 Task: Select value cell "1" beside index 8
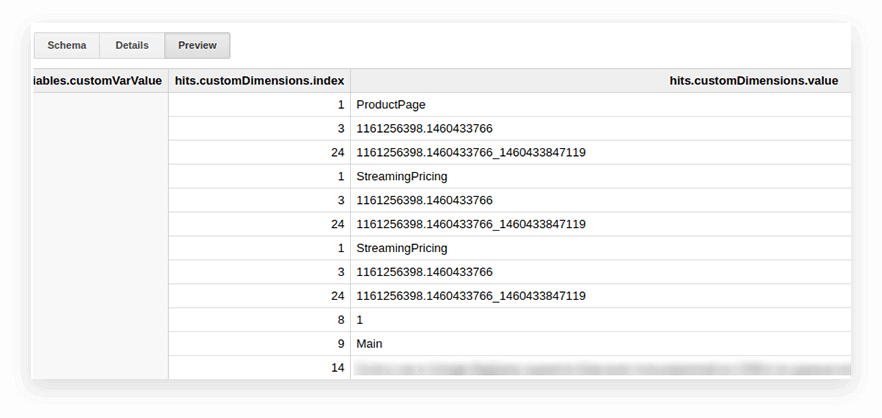pyautogui.click(x=360, y=320)
